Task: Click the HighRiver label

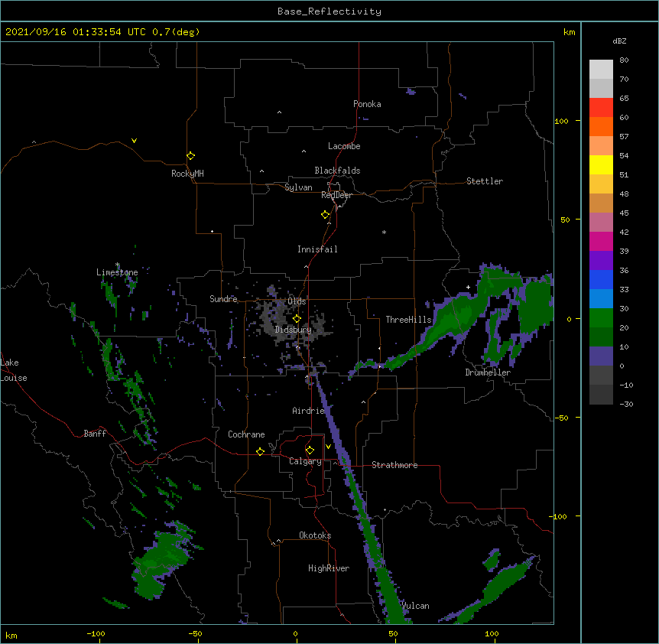Action: point(329,568)
